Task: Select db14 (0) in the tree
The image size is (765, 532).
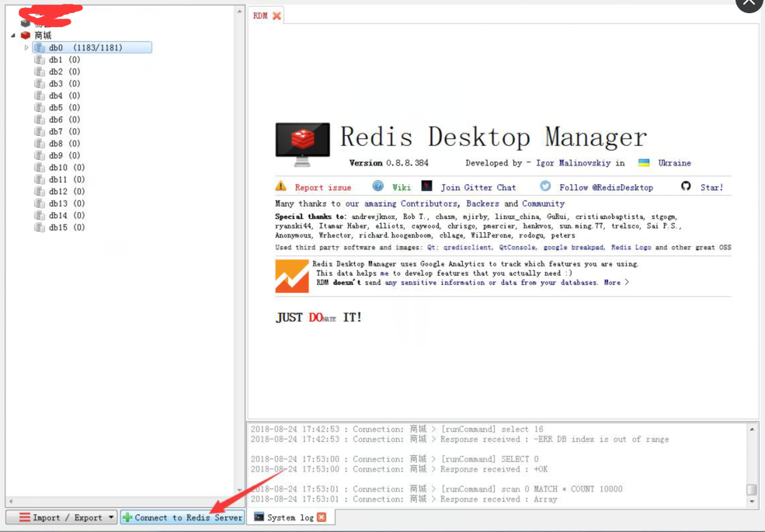Action: click(60, 215)
